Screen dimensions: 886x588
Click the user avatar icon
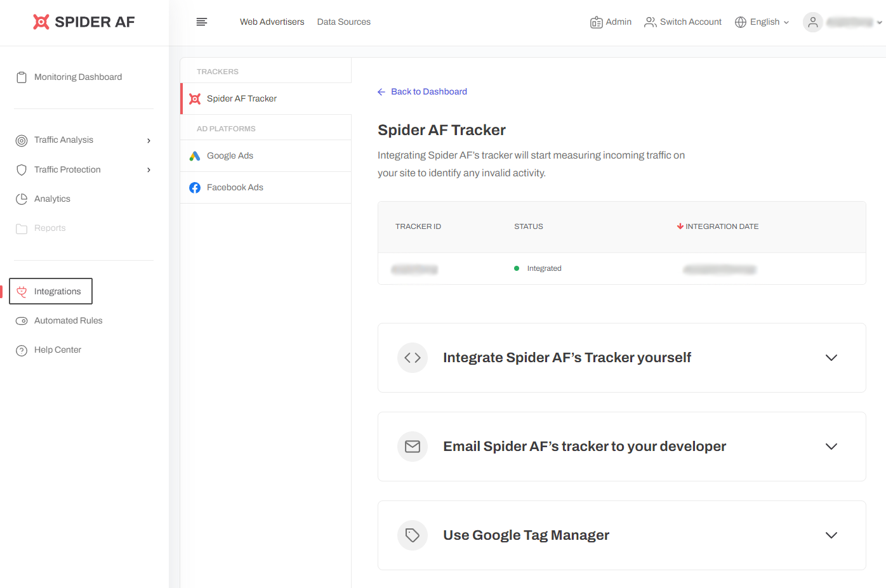coord(812,22)
